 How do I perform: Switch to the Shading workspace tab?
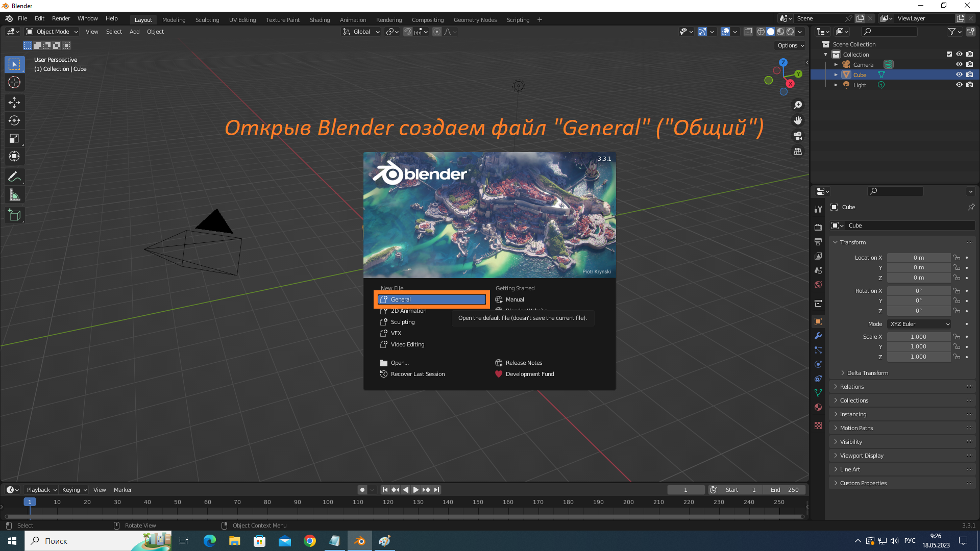(x=320, y=20)
